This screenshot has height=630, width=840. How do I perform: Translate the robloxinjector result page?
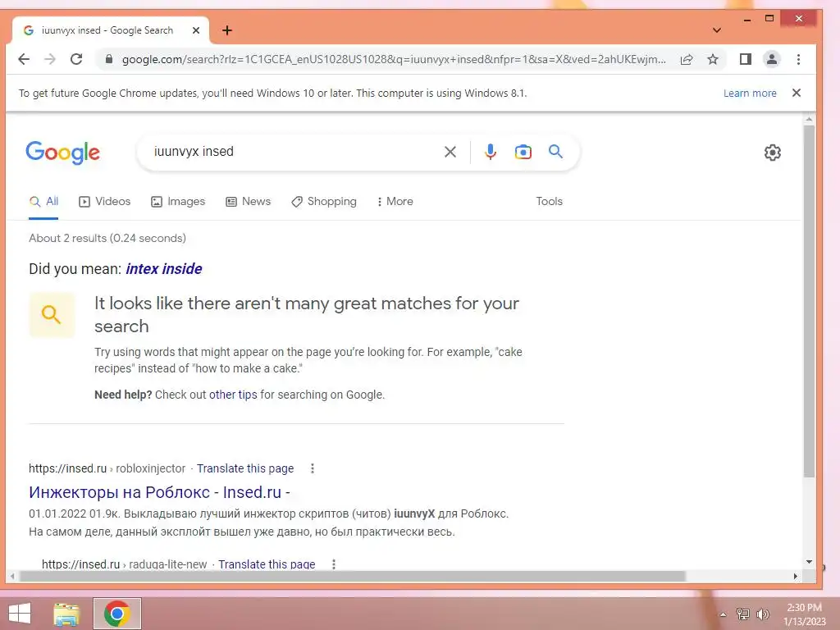tap(244, 468)
